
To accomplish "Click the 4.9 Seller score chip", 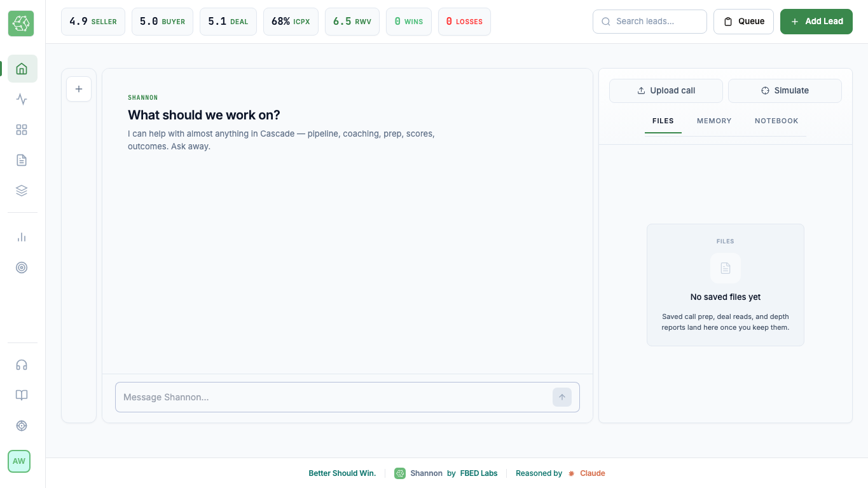I will pyautogui.click(x=93, y=22).
